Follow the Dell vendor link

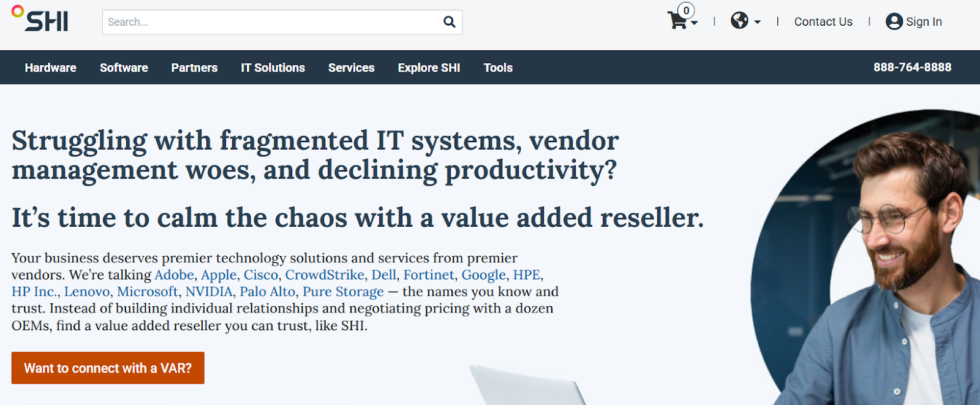click(384, 274)
